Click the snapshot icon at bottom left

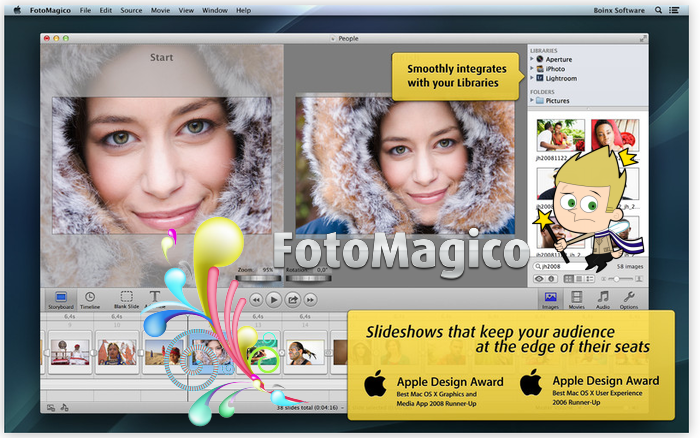[51, 408]
